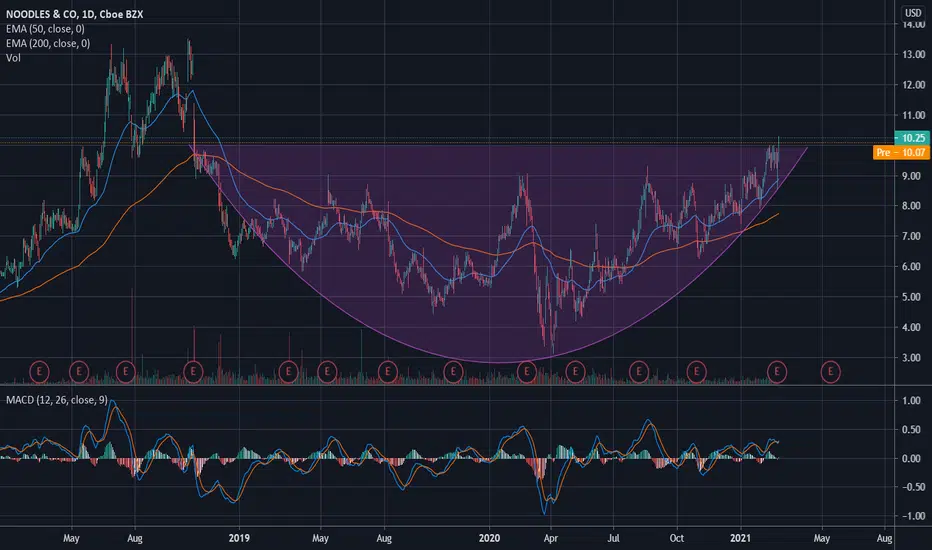Open the earnings marker right of October 2020

pos(697,372)
